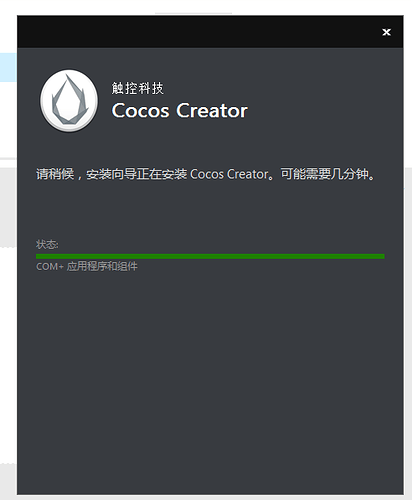This screenshot has height=500, width=412.
Task: Close the Cocos Creator installer window
Action: (x=386, y=32)
